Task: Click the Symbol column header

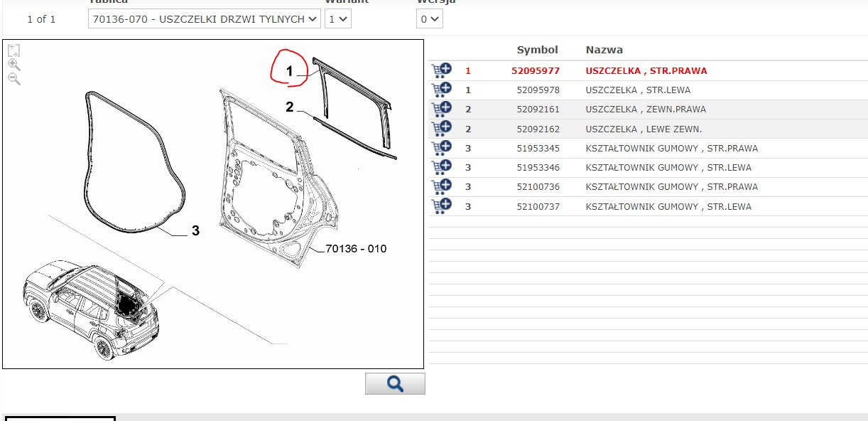Action: coord(537,50)
